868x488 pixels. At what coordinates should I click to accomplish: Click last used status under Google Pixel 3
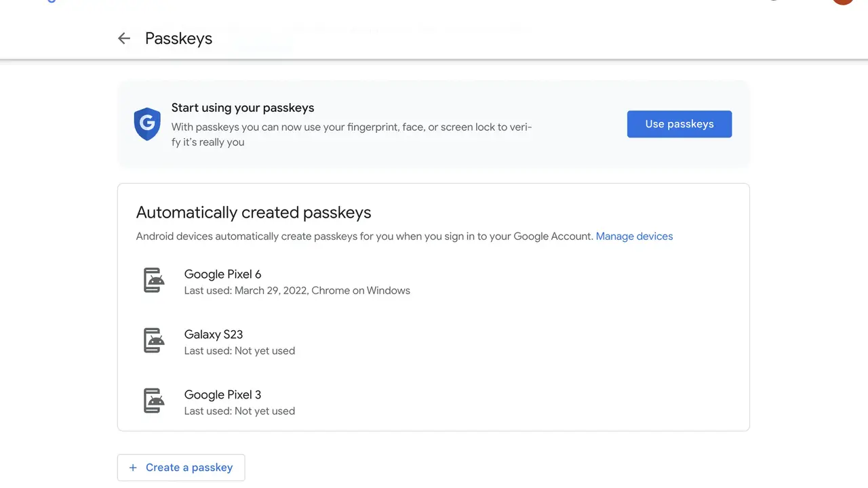[x=239, y=411]
